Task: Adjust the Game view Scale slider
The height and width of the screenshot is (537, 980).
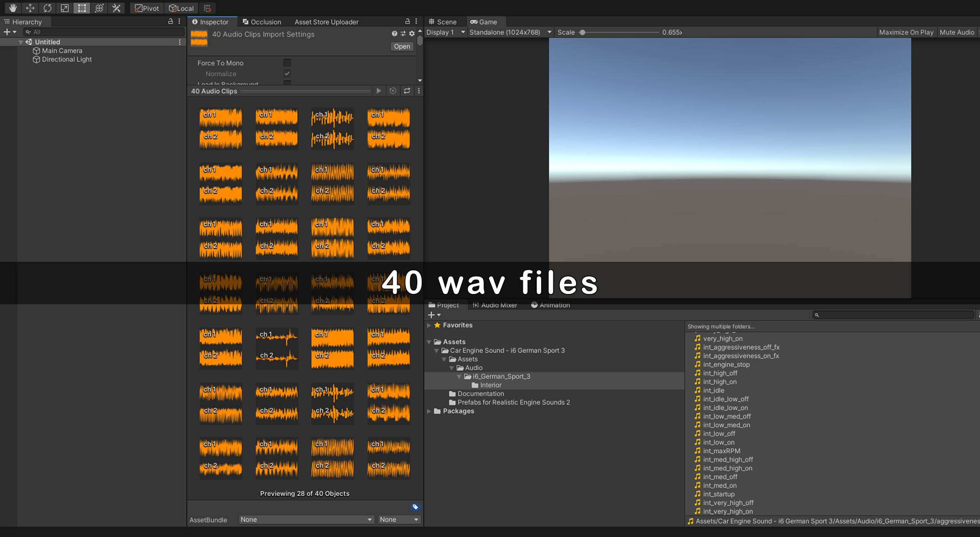Action: (582, 32)
